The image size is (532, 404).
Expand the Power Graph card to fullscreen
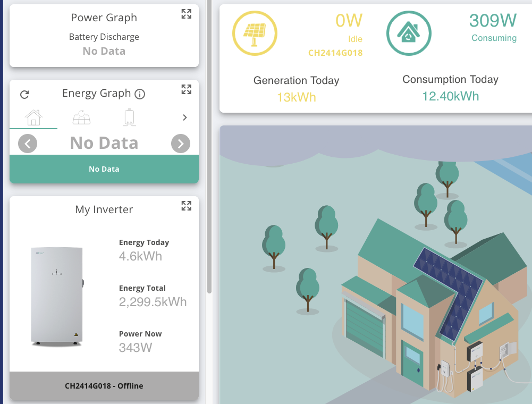pos(186,14)
